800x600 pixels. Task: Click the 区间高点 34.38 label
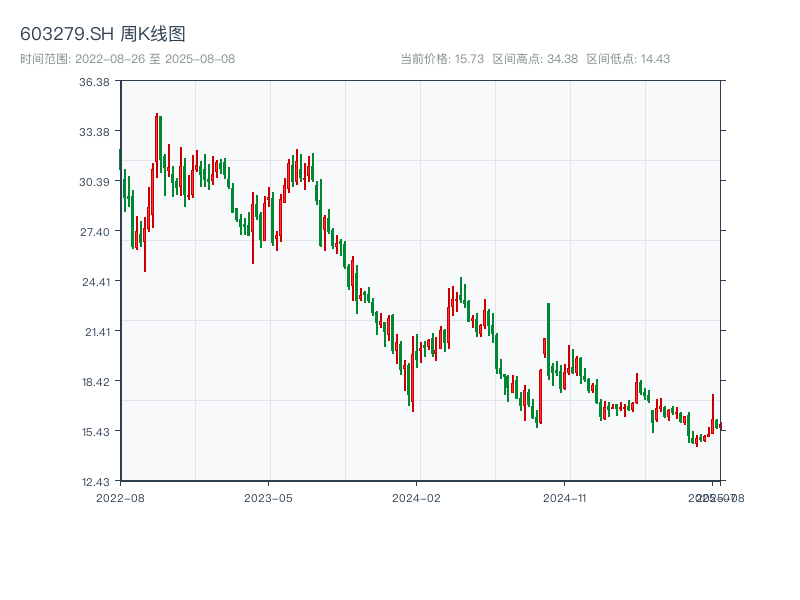535,59
